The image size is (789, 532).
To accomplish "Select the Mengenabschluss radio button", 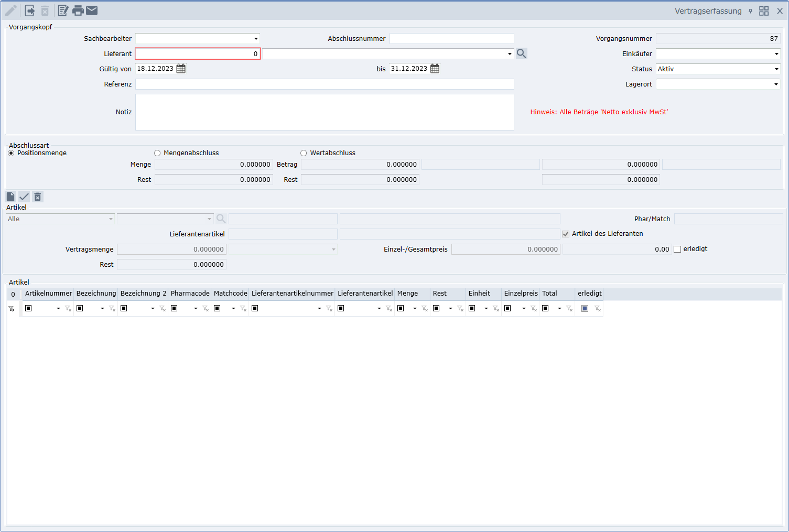I will tap(157, 153).
